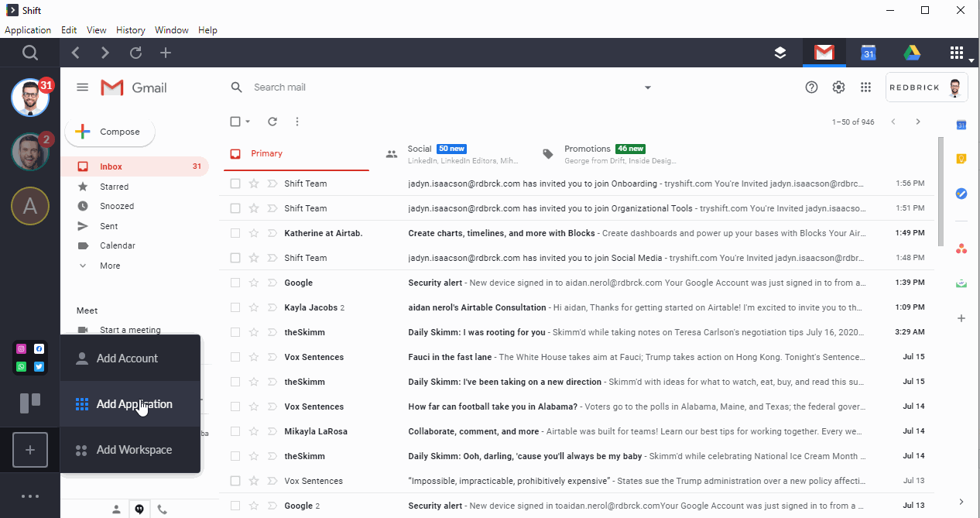The image size is (980, 518).
Task: Go forward with the right arrow
Action: (x=105, y=53)
